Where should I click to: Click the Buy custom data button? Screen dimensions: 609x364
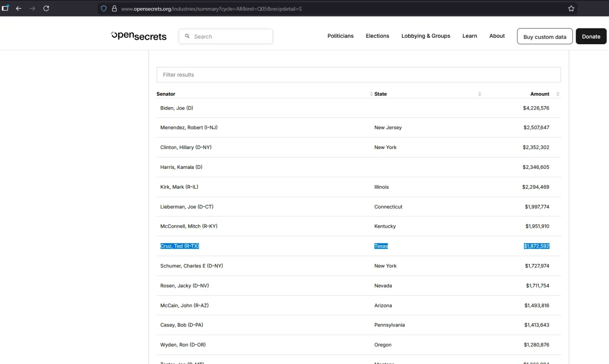click(x=545, y=36)
